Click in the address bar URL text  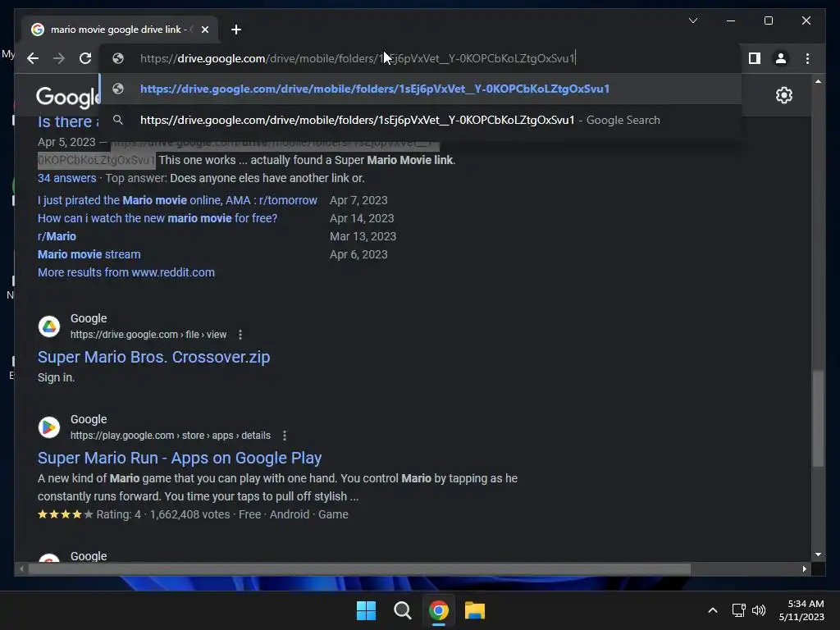(357, 58)
